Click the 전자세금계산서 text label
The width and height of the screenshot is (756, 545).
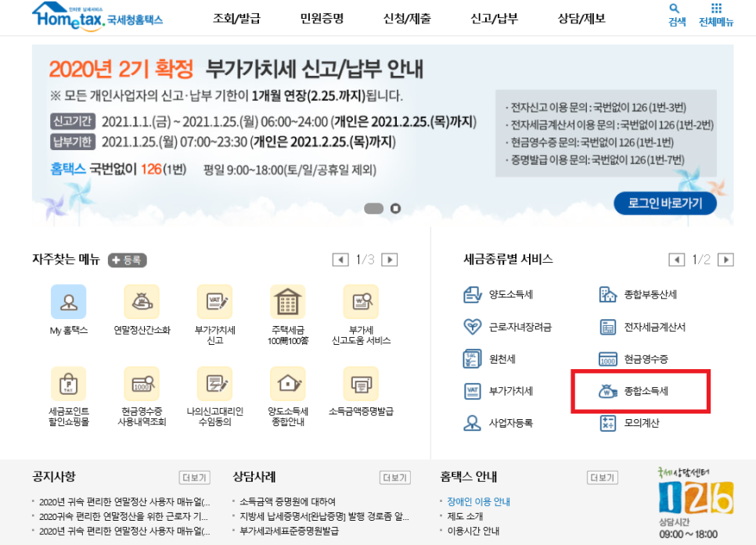coord(655,327)
